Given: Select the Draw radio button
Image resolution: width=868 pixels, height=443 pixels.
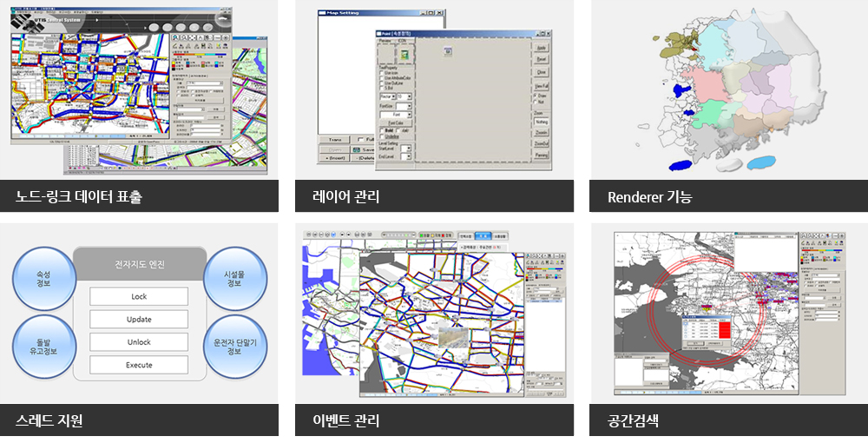Looking at the screenshot, I should pos(536,96).
